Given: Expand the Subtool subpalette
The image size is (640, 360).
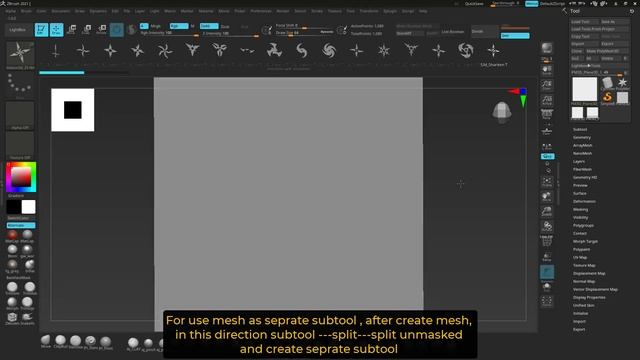Looking at the screenshot, I should tap(580, 129).
